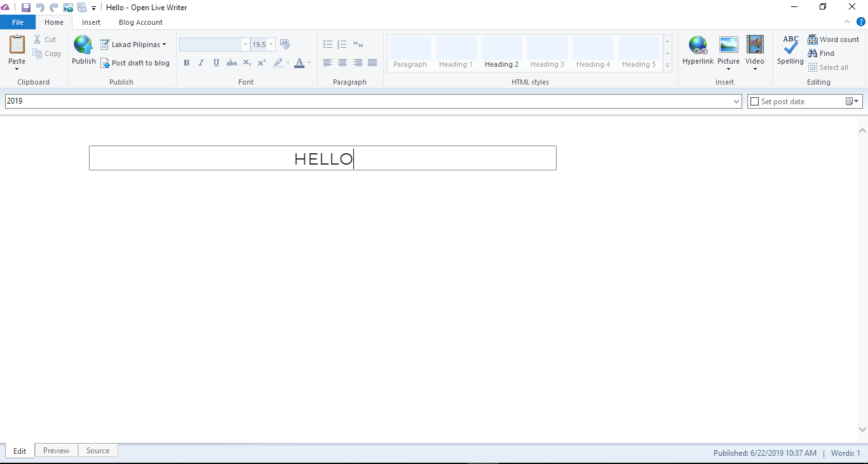The width and height of the screenshot is (868, 464).
Task: Customize the Quick Access Toolbar dropdown
Action: 93,8
